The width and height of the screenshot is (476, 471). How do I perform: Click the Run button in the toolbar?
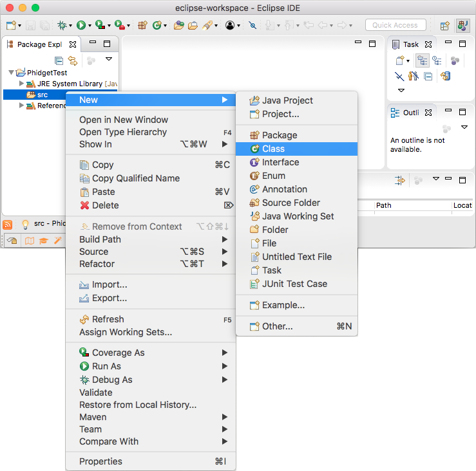click(81, 25)
